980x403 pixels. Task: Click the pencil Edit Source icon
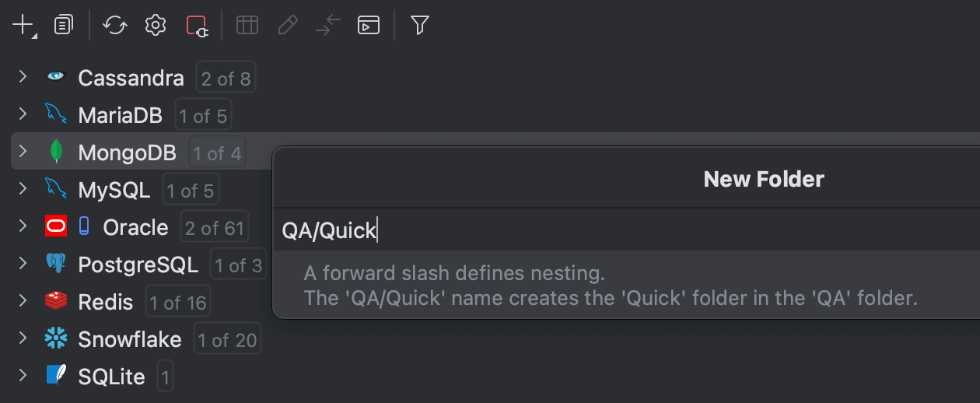(x=288, y=26)
